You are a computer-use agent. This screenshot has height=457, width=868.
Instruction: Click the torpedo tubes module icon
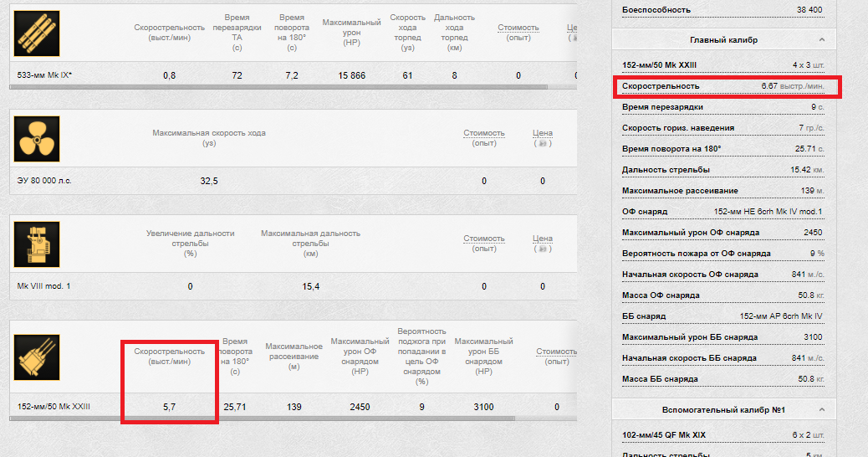(x=37, y=33)
